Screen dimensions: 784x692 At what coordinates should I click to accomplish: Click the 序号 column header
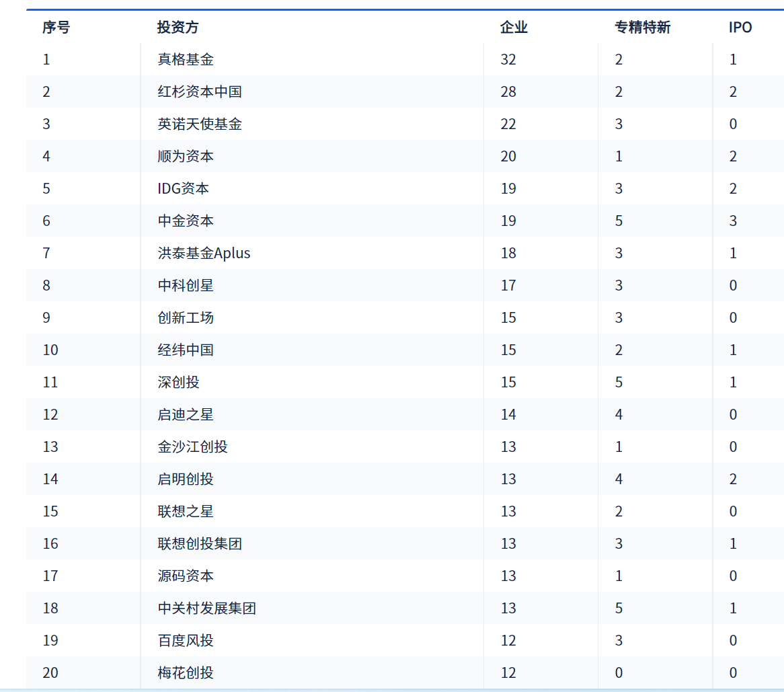[56, 27]
